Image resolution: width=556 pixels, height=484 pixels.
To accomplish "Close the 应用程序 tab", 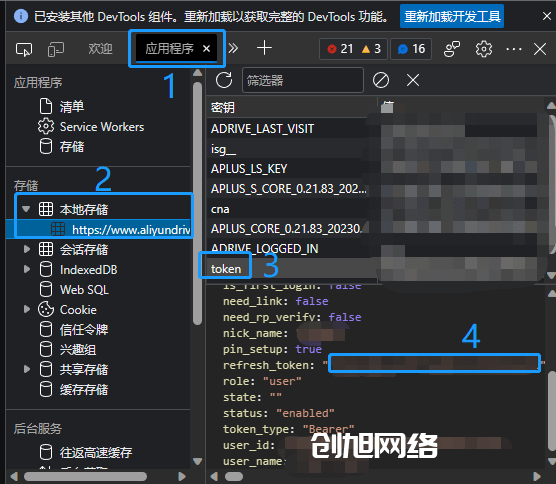I will 206,49.
